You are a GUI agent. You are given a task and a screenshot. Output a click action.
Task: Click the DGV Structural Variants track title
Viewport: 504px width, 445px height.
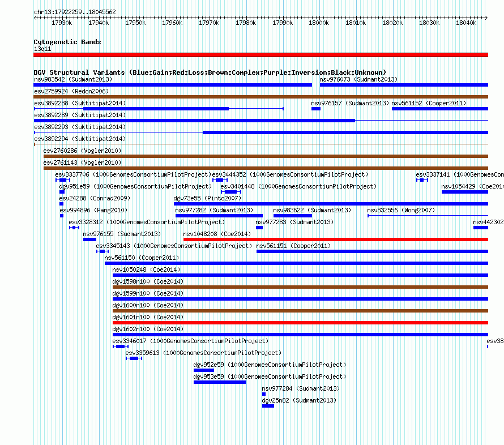(210, 72)
